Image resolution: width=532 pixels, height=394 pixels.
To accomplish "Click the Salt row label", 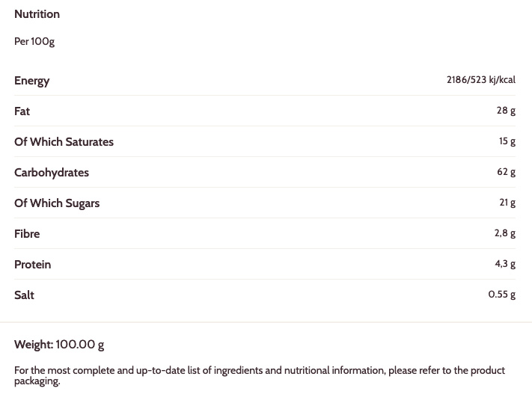I will coord(24,295).
